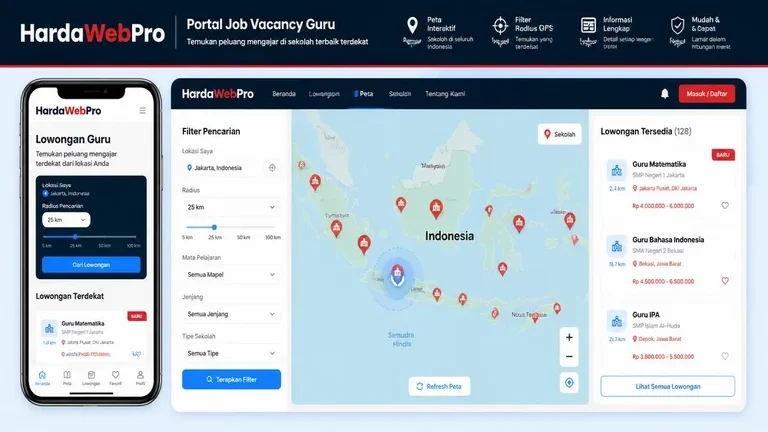Click the Filter Radius GPS crosshair icon
The width and height of the screenshot is (768, 432).
pyautogui.click(x=500, y=25)
